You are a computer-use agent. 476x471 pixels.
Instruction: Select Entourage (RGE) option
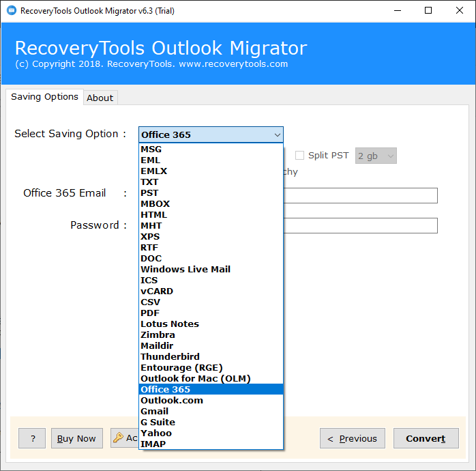[x=211, y=368]
